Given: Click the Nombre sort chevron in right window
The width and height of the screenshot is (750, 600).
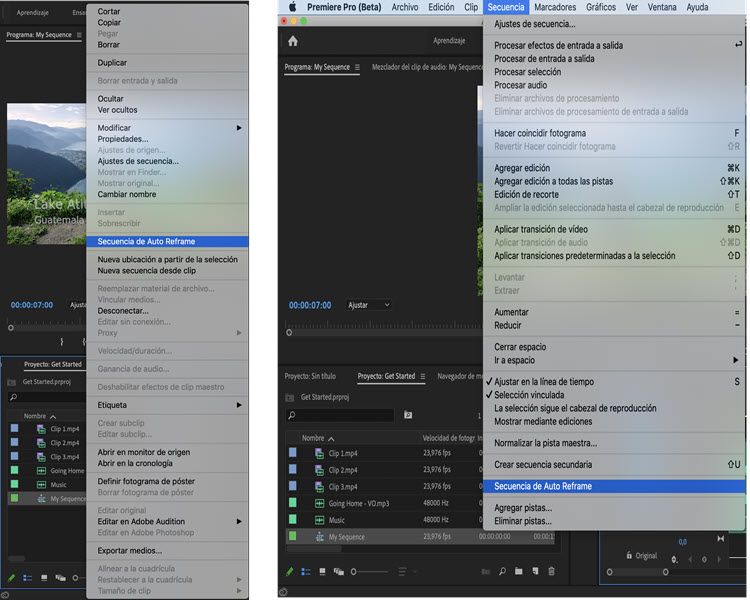Looking at the screenshot, I should tap(331, 439).
